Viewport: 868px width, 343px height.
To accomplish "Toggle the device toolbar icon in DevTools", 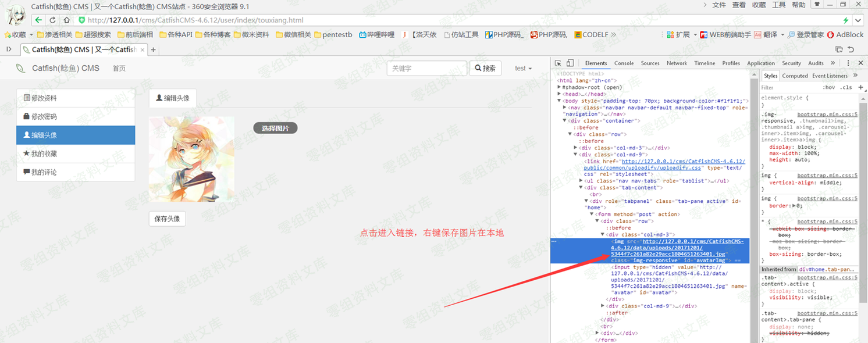I will tap(570, 63).
